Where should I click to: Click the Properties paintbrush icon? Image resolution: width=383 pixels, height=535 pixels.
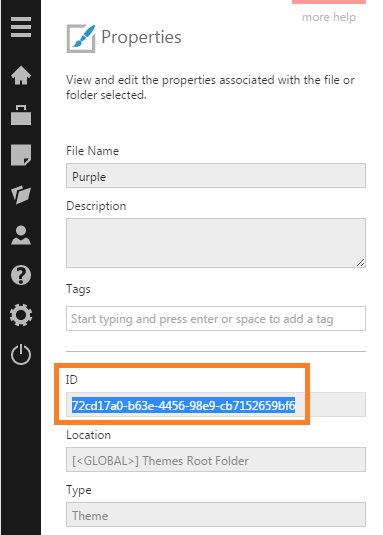(81, 39)
